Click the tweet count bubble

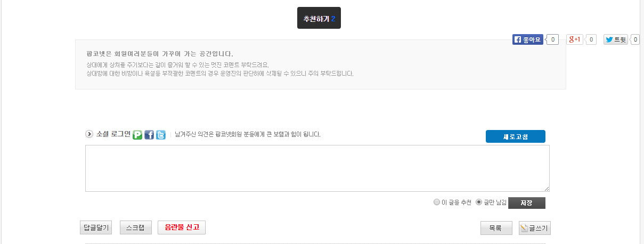pos(635,39)
